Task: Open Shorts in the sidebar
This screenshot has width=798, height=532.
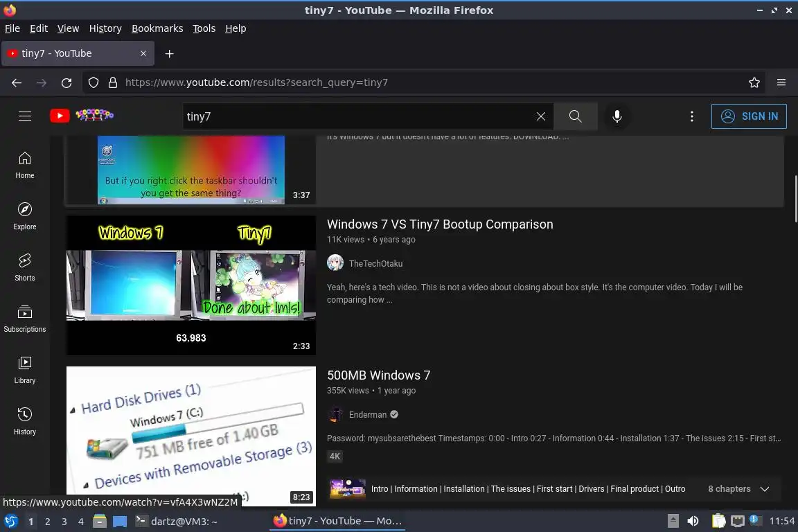Action: [25, 268]
